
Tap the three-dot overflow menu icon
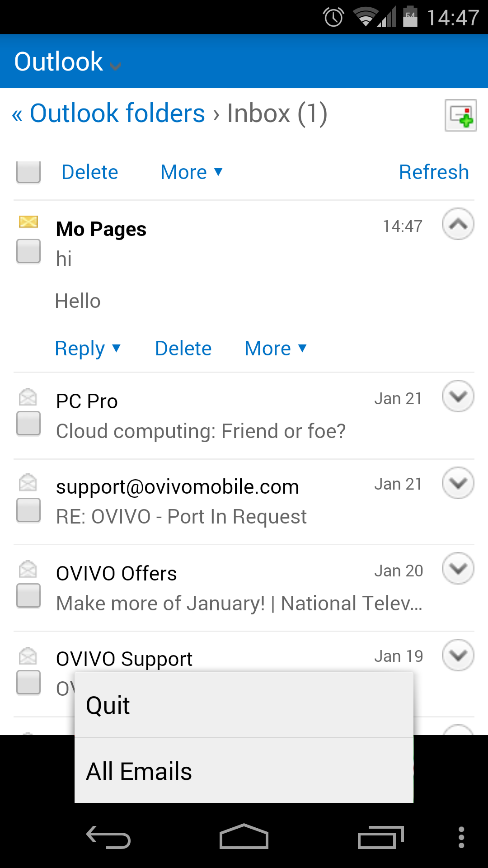(x=461, y=837)
